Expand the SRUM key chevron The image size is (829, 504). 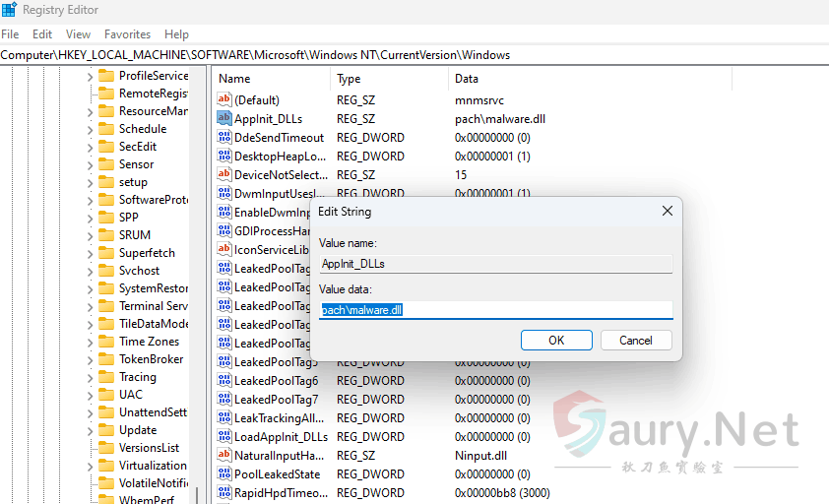pyautogui.click(x=90, y=235)
